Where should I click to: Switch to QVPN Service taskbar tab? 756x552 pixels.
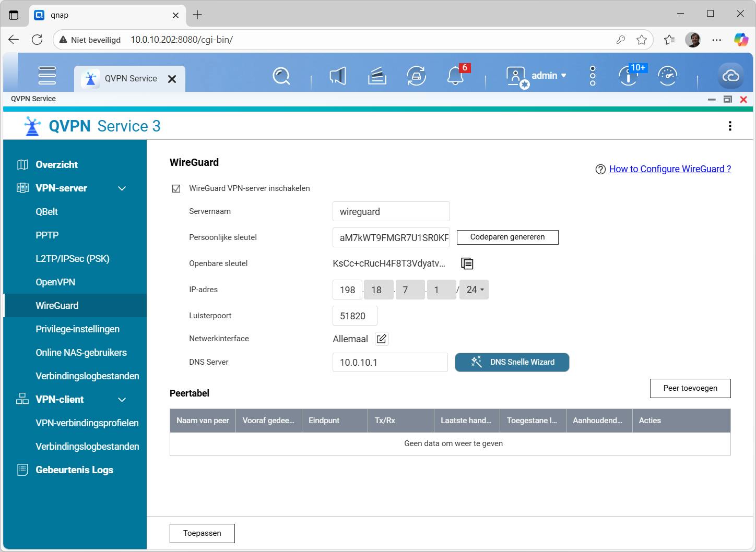[x=129, y=79]
